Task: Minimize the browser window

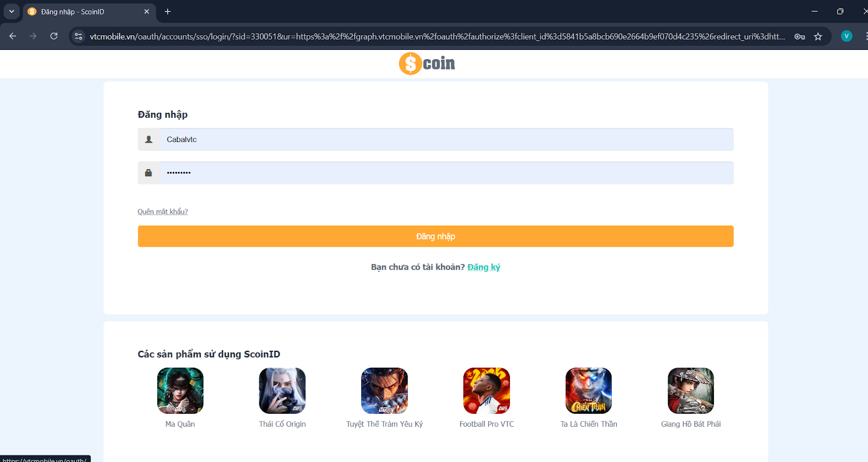Action: point(814,11)
